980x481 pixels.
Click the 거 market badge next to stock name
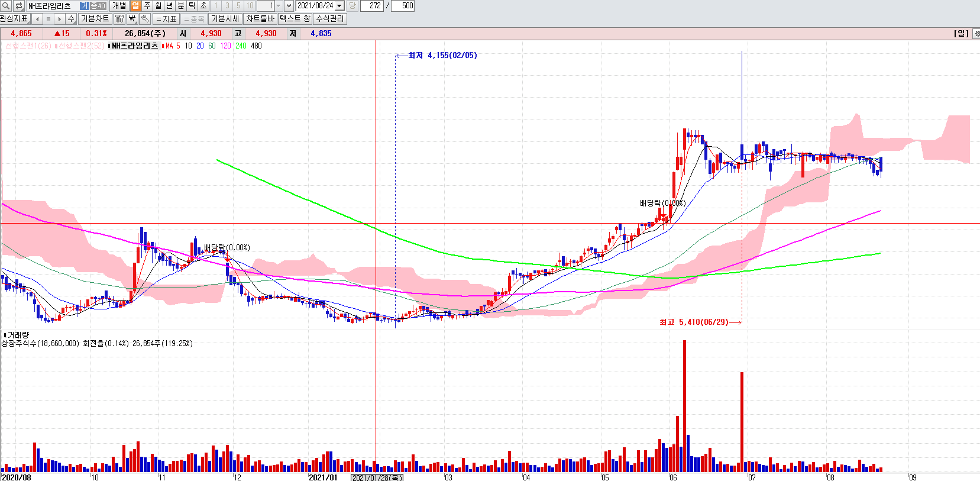[x=85, y=6]
